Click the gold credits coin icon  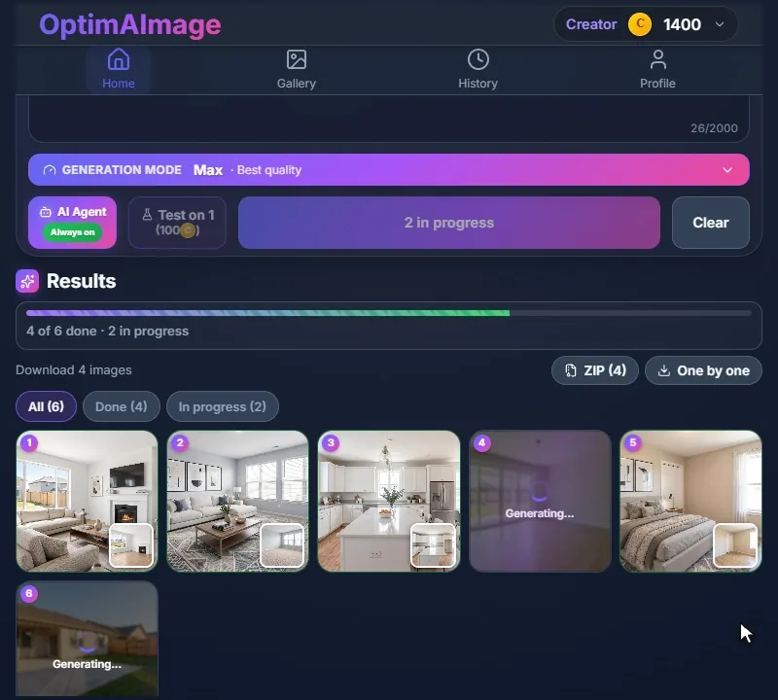[x=640, y=24]
